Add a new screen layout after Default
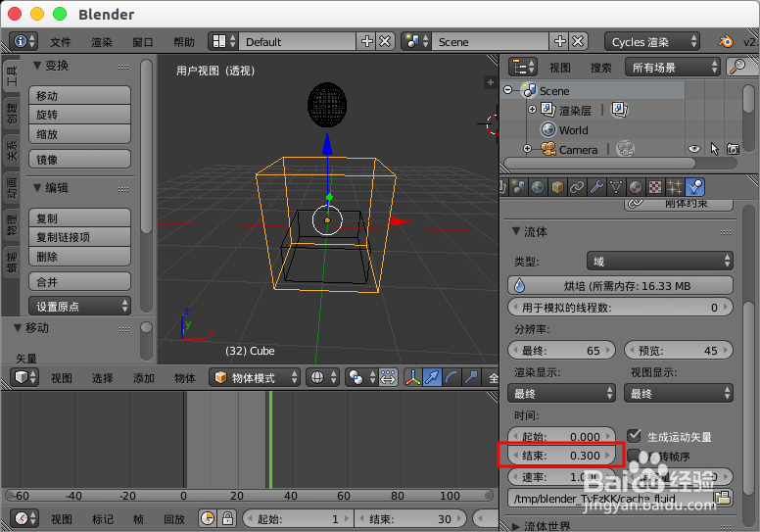This screenshot has height=532, width=760. coord(367,42)
